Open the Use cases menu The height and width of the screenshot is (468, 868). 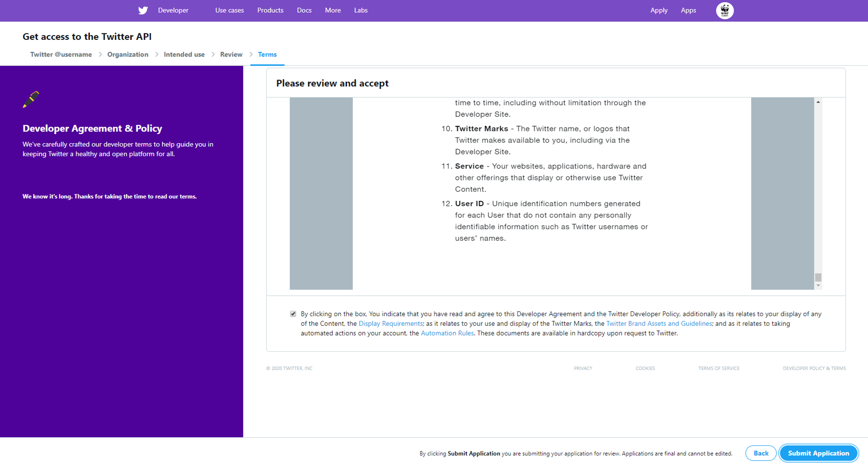[230, 10]
